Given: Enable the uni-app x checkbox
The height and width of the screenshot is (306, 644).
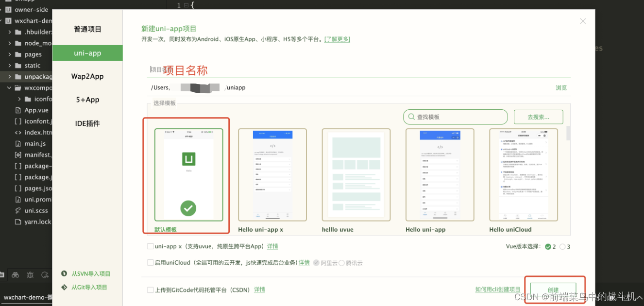Looking at the screenshot, I should click(151, 246).
